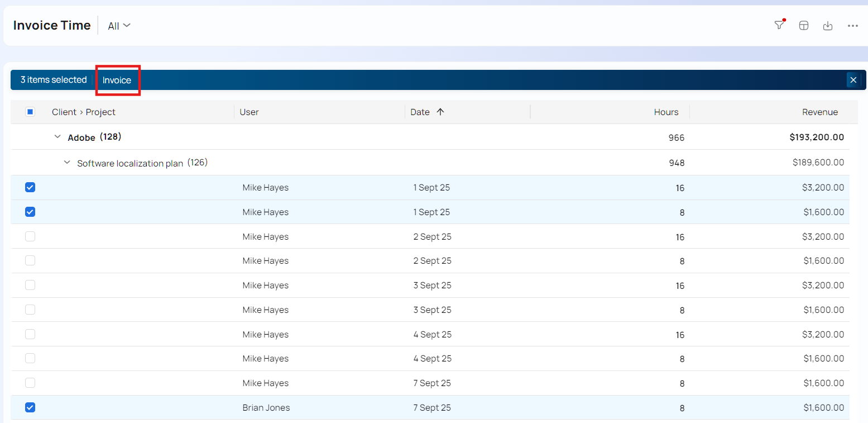Open the filter icon with red dot

coord(779,25)
